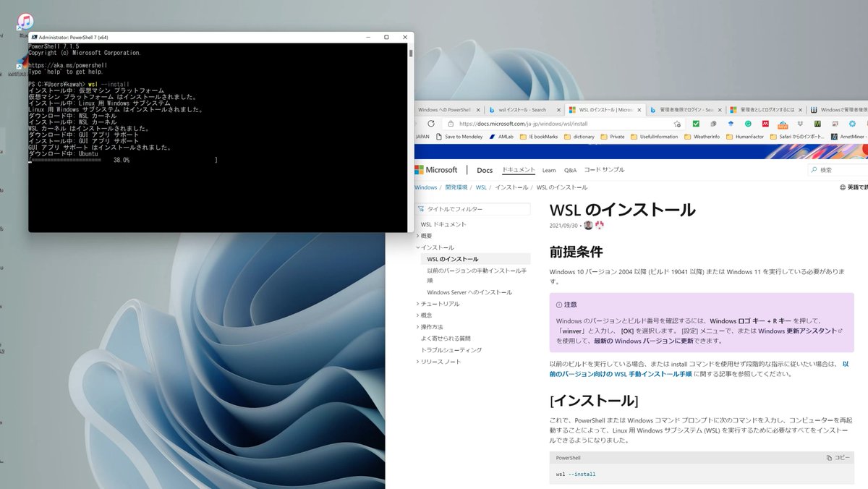
Task: Open the 'WeatherInfo' bookmark folder
Action: [702, 137]
